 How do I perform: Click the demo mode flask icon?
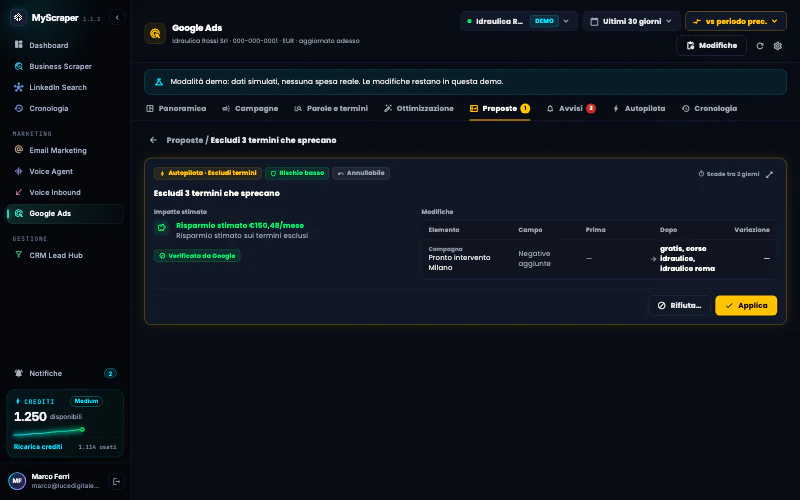pos(159,82)
